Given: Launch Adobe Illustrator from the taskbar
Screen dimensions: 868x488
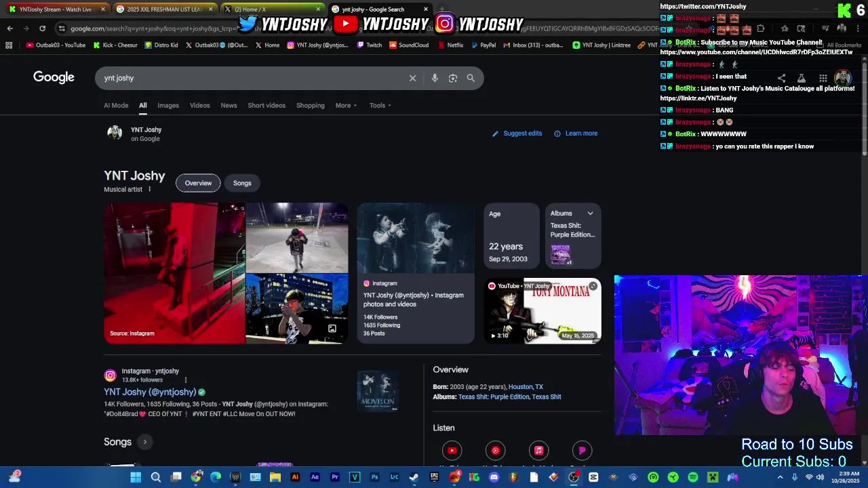Looking at the screenshot, I should (x=295, y=477).
